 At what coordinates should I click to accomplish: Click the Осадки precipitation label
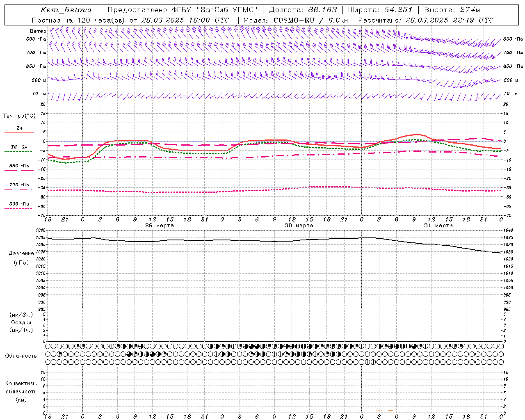click(21, 322)
